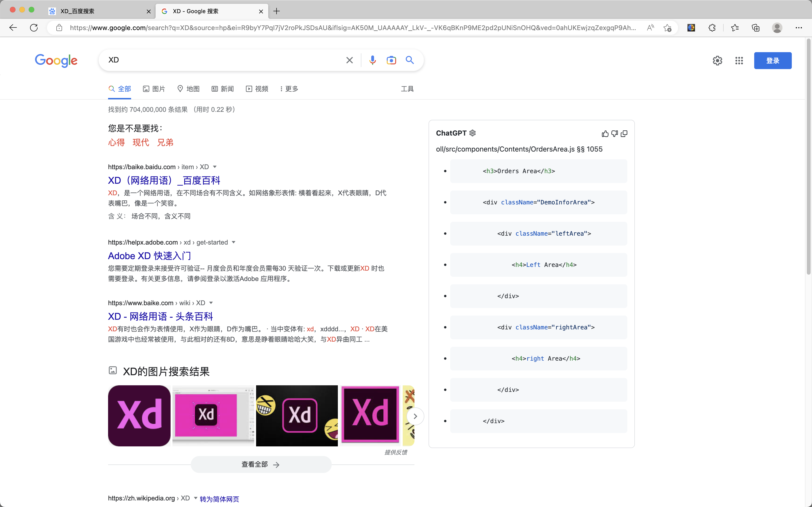Open the 更多 search options menu
This screenshot has width=812, height=507.
coord(288,89)
